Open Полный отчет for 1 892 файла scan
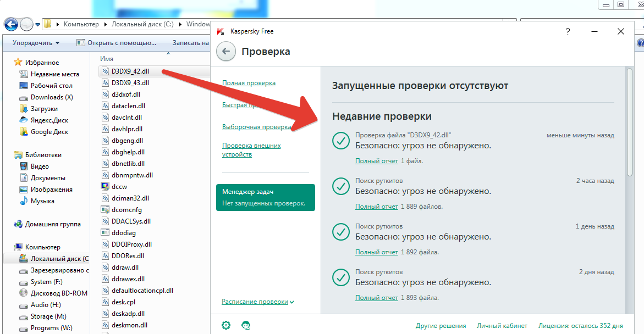Image resolution: width=644 pixels, height=334 pixels. (x=376, y=252)
